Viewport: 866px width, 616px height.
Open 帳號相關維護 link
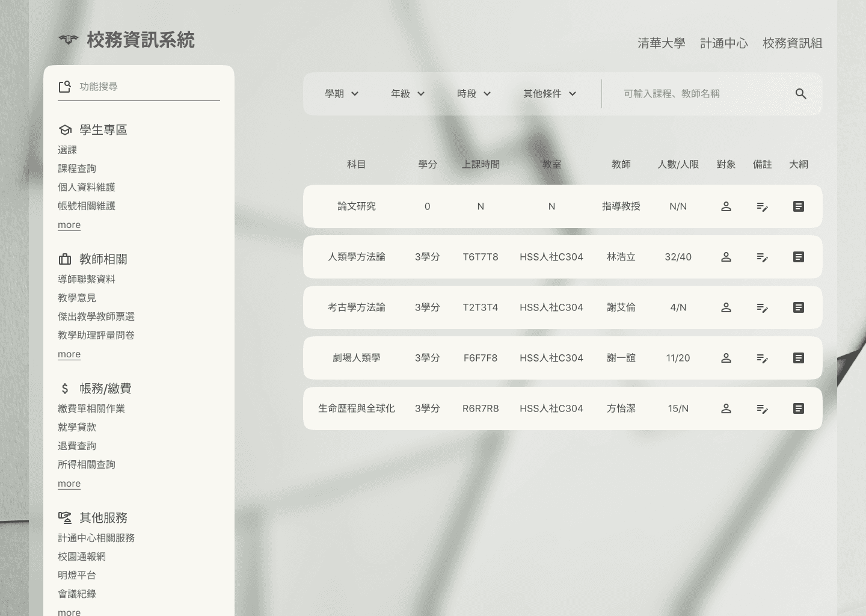point(87,206)
